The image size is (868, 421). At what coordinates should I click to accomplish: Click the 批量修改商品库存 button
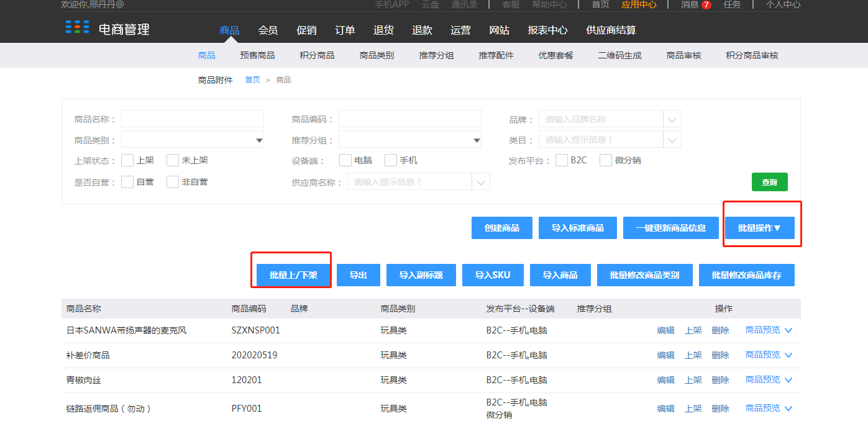(747, 275)
